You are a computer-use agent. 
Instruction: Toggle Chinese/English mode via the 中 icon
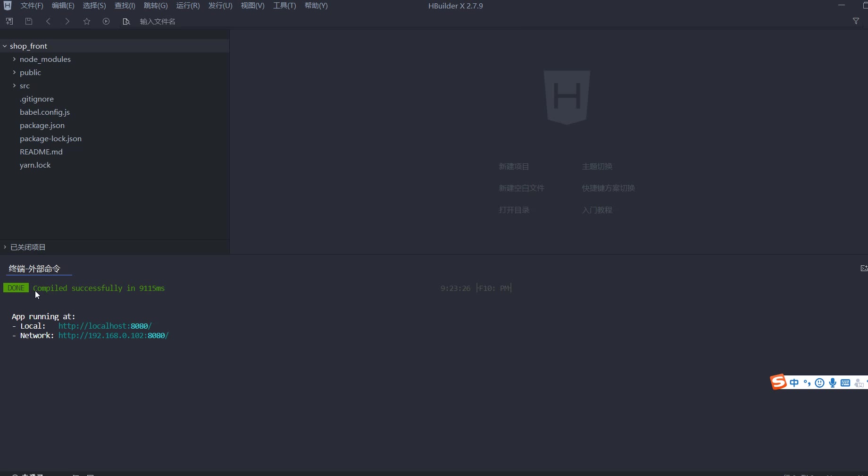(x=794, y=383)
